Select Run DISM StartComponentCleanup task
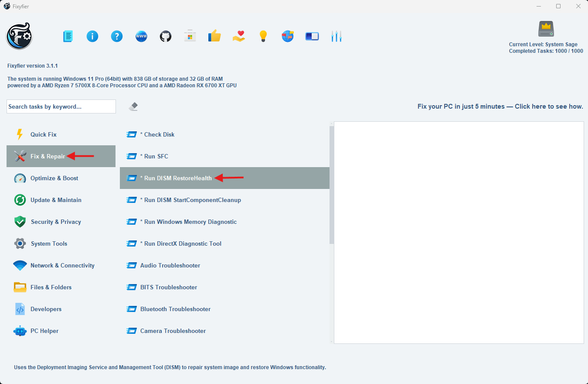This screenshot has height=384, width=588. click(224, 200)
